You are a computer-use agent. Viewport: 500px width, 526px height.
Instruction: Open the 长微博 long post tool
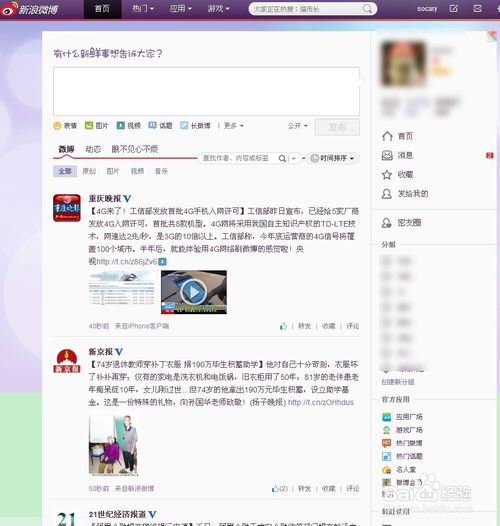point(195,126)
